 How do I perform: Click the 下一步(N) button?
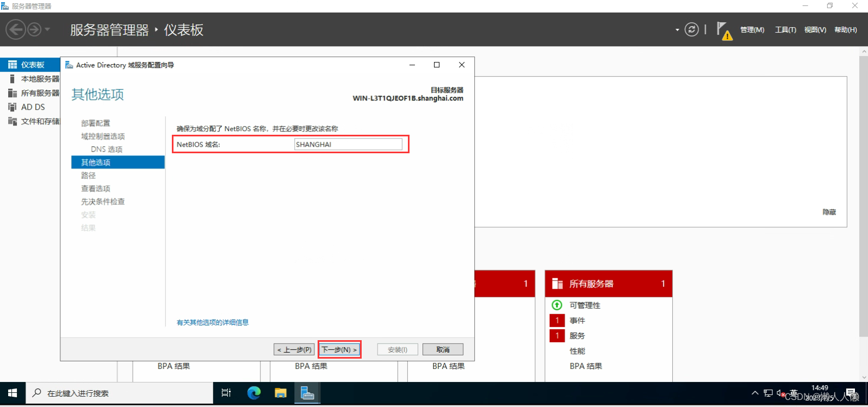click(x=339, y=349)
